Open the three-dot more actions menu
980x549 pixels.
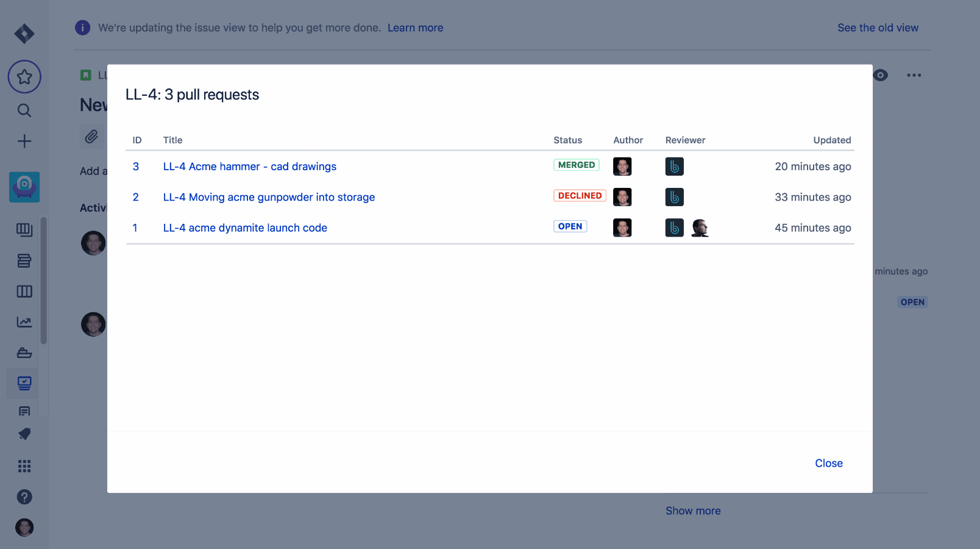point(914,75)
